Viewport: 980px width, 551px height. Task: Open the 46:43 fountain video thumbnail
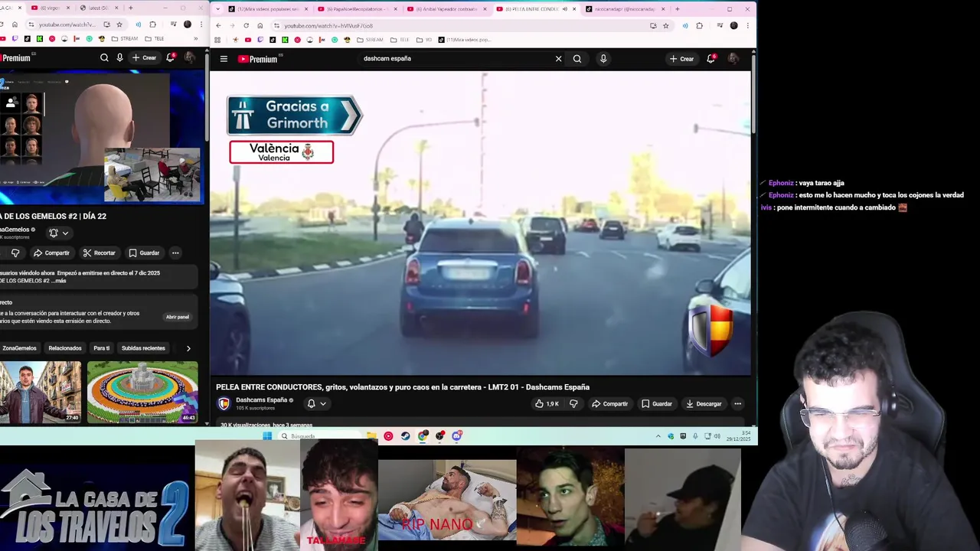pyautogui.click(x=142, y=392)
